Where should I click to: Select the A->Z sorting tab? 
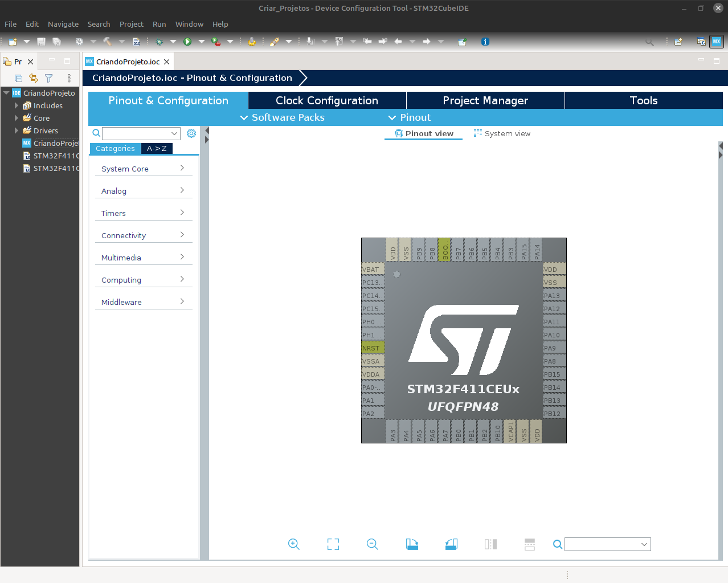coord(157,148)
